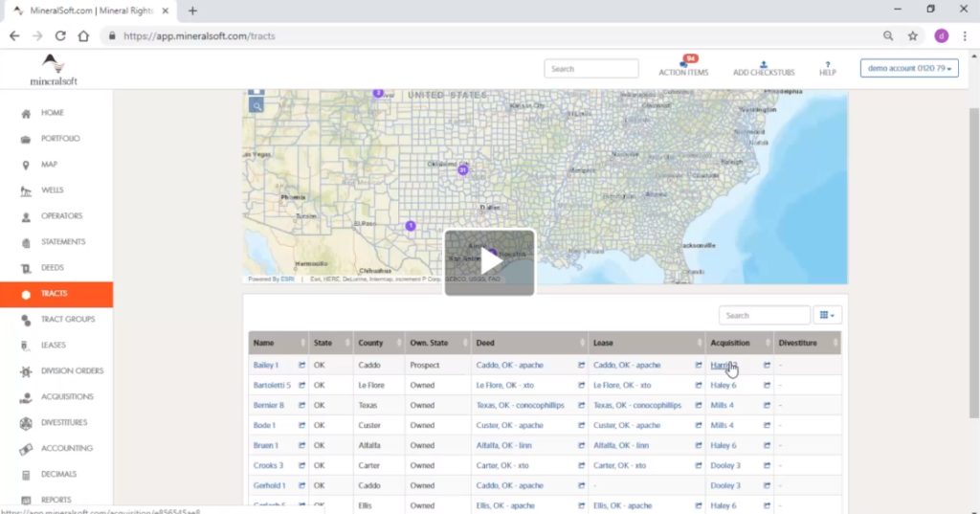The width and height of the screenshot is (980, 514).
Task: Click Add Checkstubs upload icon
Action: click(x=763, y=64)
